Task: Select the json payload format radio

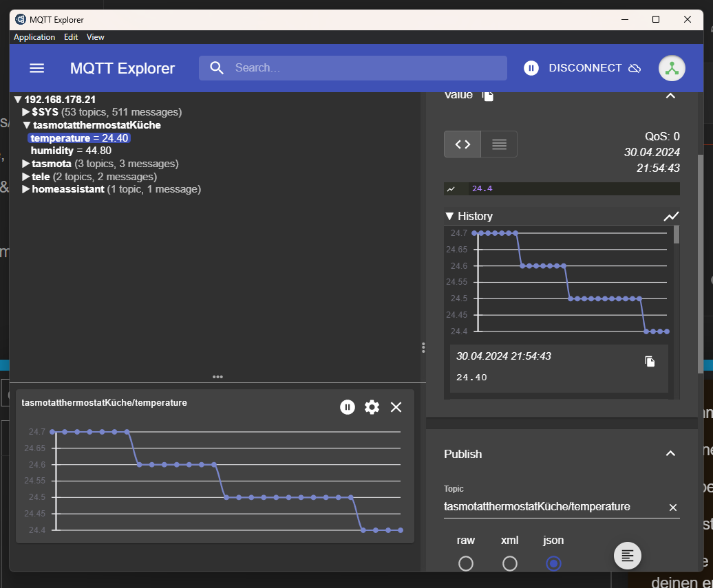Action: [553, 563]
